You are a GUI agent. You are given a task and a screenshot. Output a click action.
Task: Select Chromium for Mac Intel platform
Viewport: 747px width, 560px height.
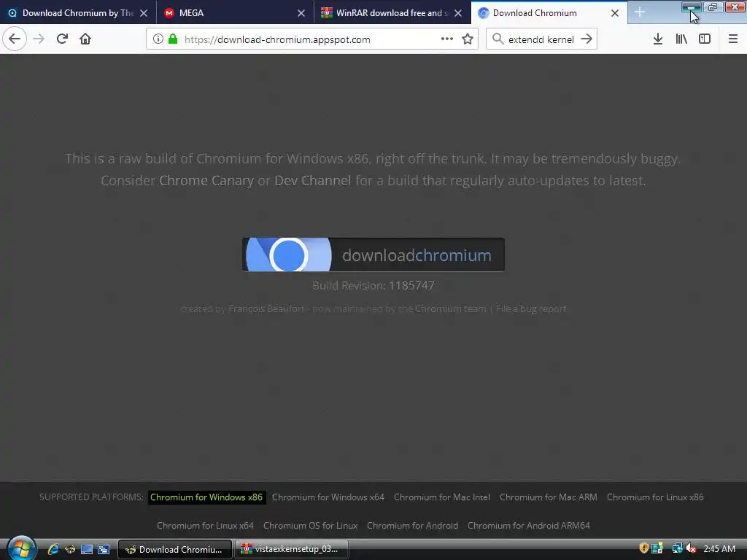pyautogui.click(x=441, y=497)
